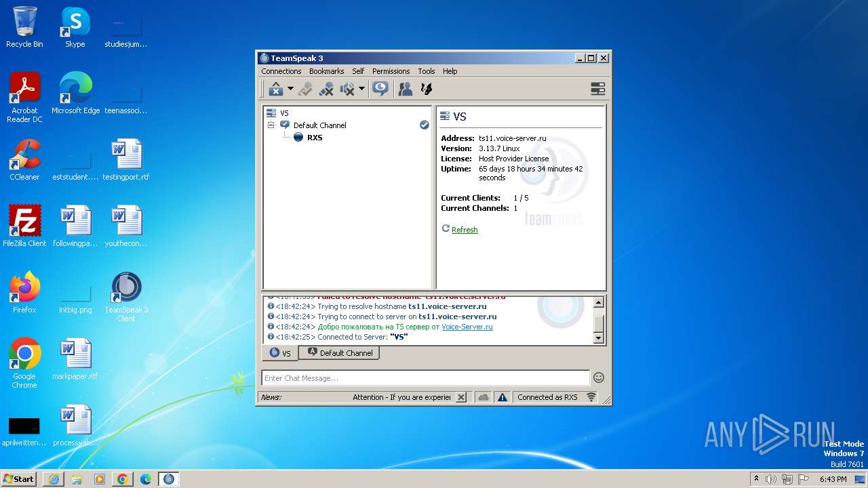Open the Tools menu
The image size is (868, 488).
427,71
